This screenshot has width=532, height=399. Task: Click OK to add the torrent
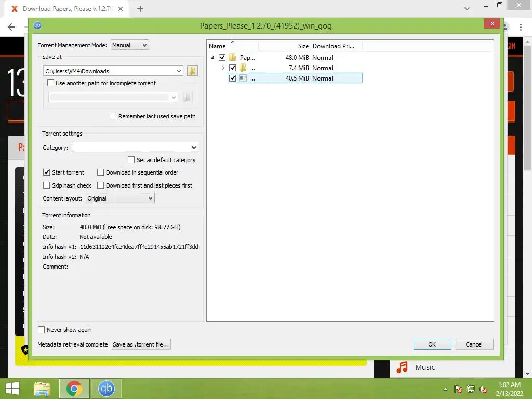click(x=432, y=344)
